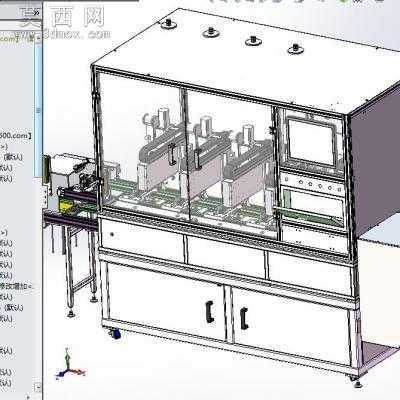Select the blue caster wheel on the model

[x=116, y=333]
